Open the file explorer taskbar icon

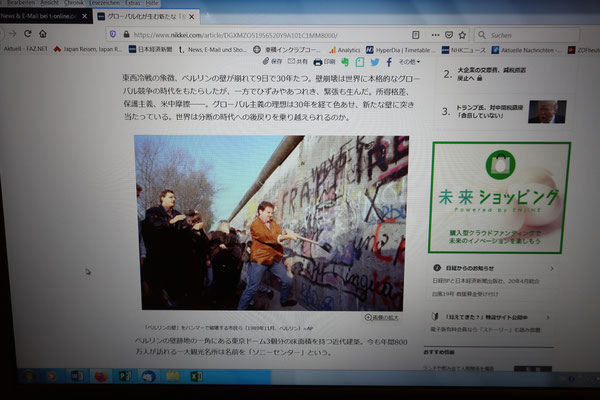(x=173, y=377)
